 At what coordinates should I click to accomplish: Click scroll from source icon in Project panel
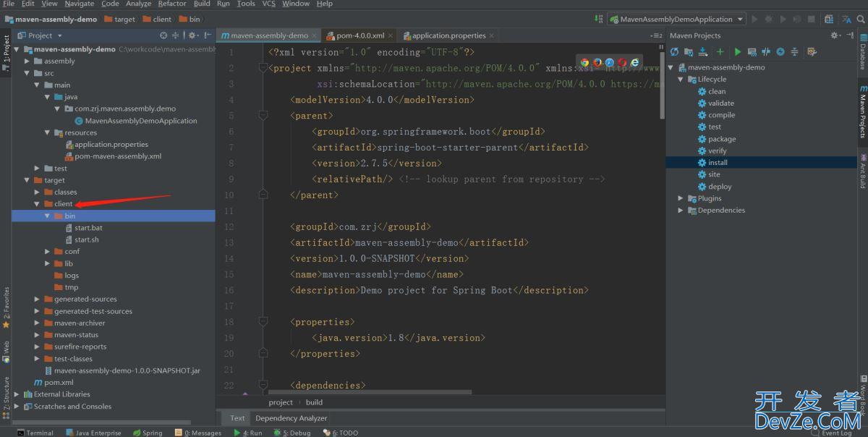[x=163, y=35]
